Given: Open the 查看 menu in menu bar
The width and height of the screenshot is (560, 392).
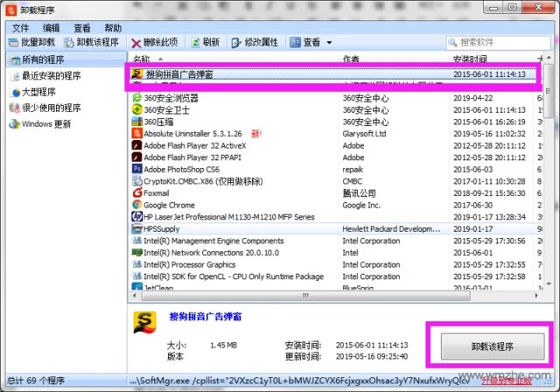Looking at the screenshot, I should 81,28.
